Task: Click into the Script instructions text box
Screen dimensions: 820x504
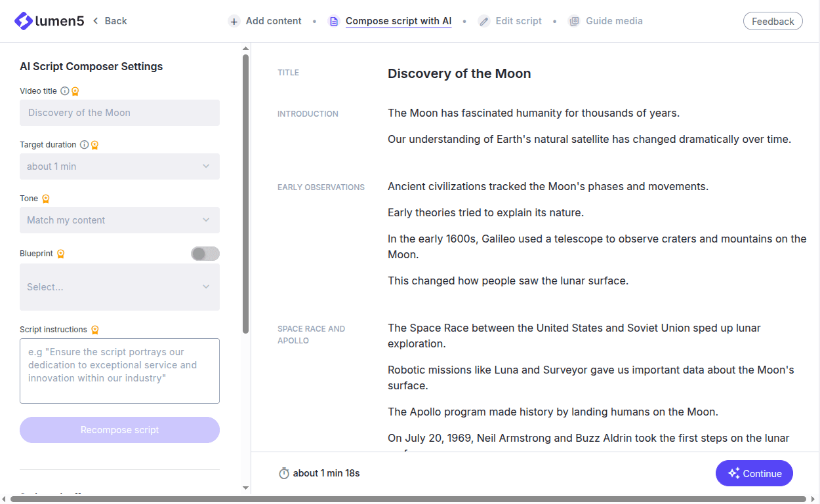Action: 119,371
